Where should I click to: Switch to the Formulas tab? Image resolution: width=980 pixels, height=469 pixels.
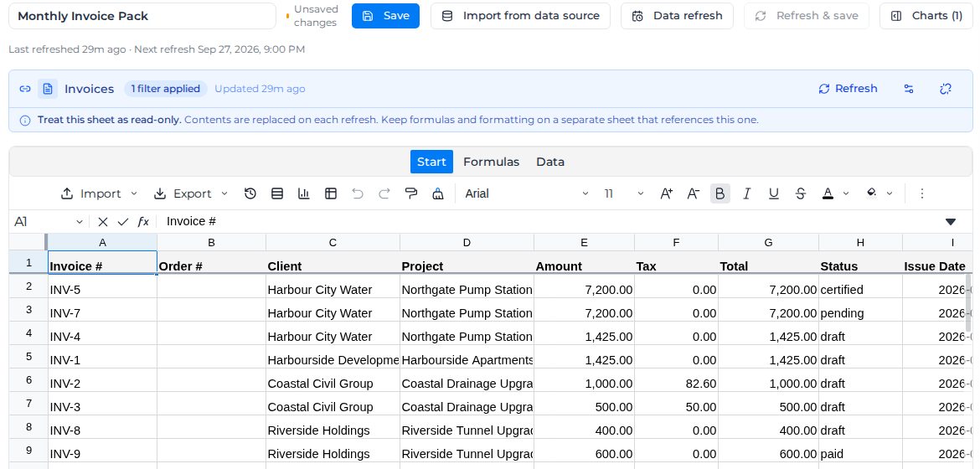point(491,162)
